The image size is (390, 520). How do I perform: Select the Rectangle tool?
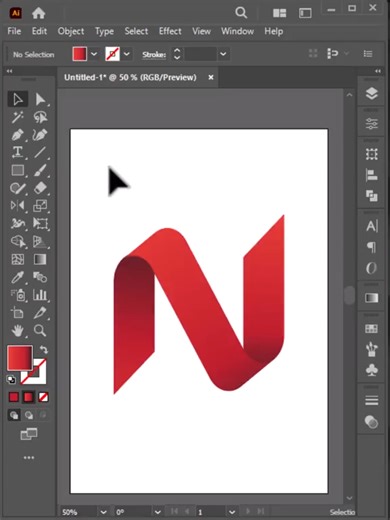[x=18, y=170]
